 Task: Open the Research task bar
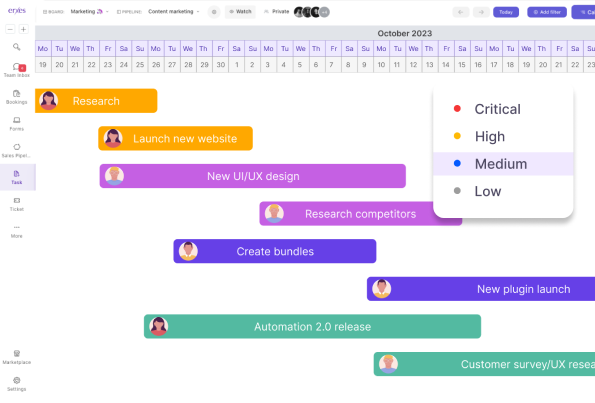96,101
